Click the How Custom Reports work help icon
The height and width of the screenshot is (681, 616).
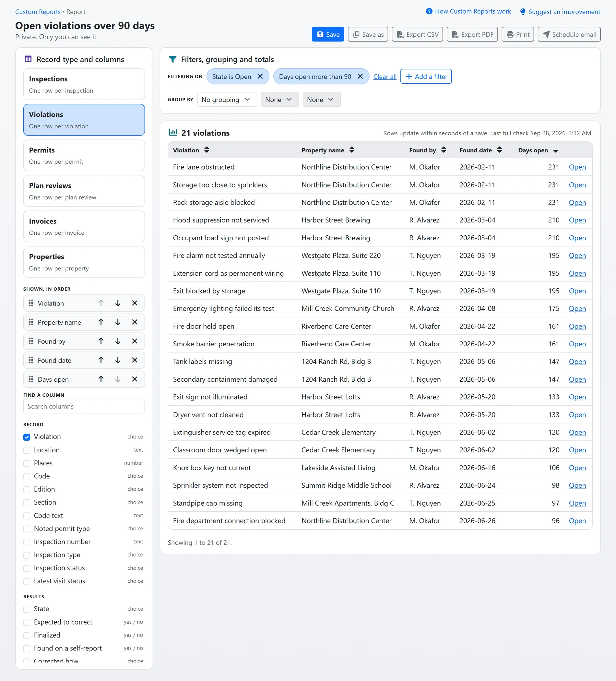429,11
